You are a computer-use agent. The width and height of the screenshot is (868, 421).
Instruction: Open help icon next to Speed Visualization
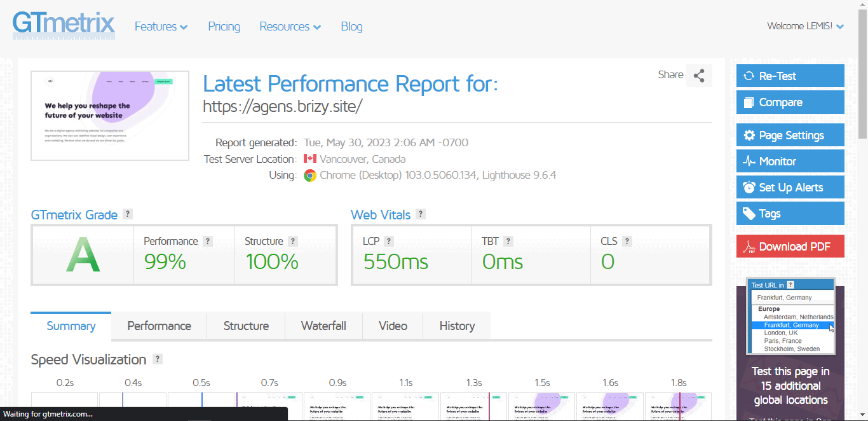[x=158, y=359]
